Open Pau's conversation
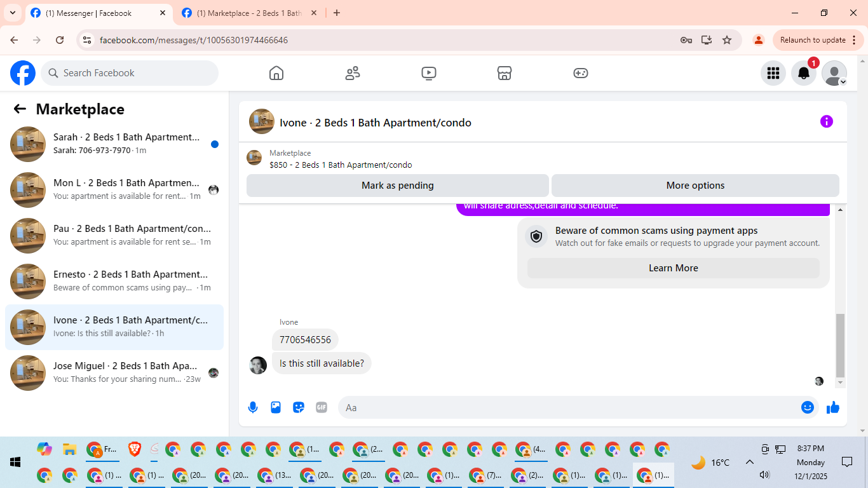Image resolution: width=868 pixels, height=488 pixels. (114, 236)
